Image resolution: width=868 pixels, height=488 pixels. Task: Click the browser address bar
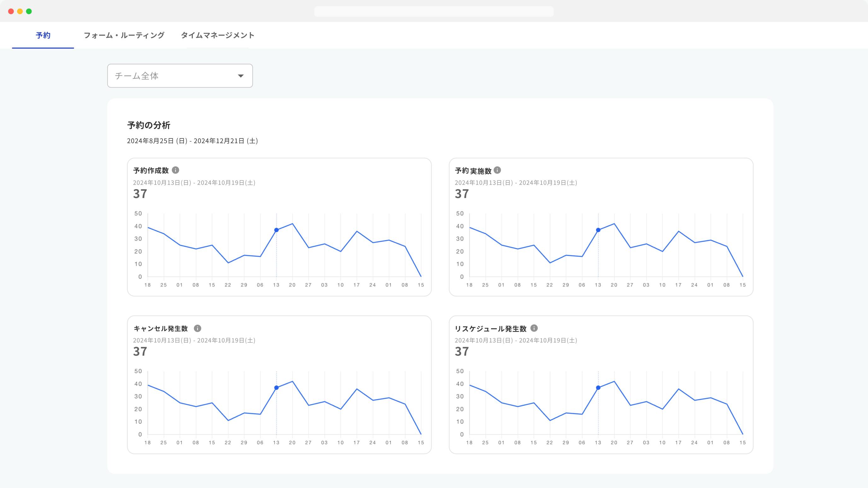click(x=434, y=11)
